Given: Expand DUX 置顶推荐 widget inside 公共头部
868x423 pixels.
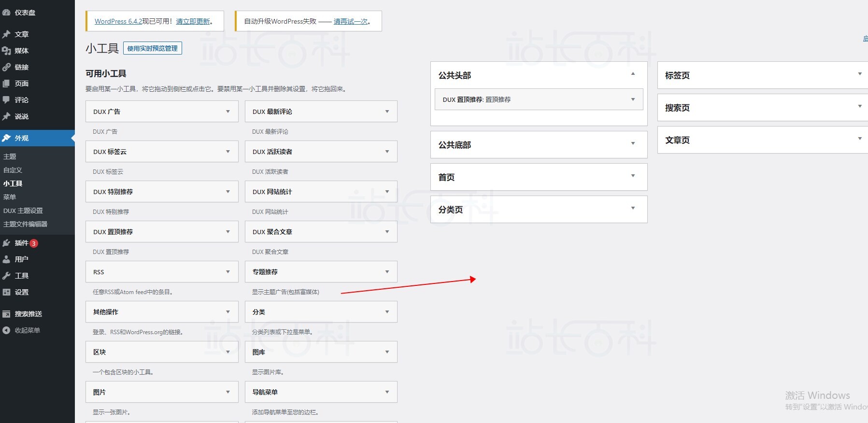Looking at the screenshot, I should [x=633, y=99].
